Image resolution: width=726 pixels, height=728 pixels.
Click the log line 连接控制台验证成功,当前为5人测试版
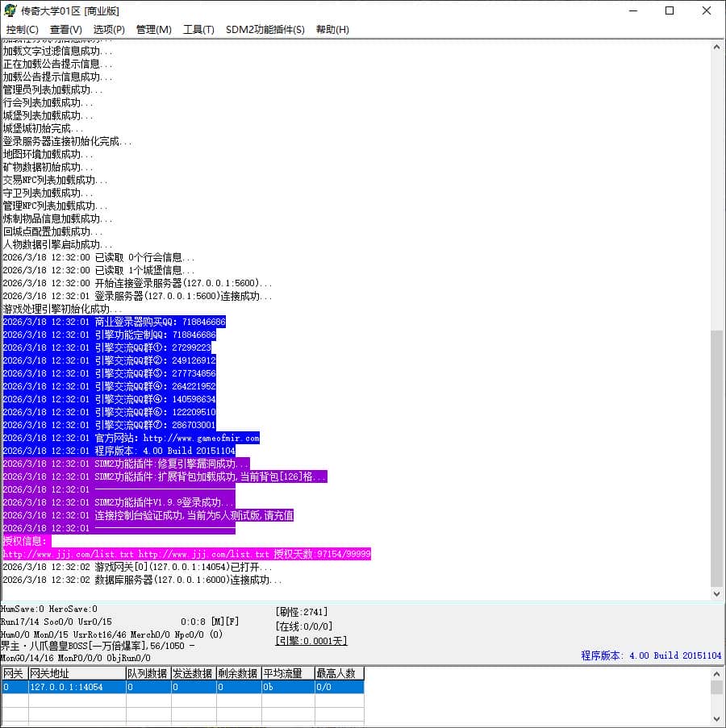coord(148,515)
